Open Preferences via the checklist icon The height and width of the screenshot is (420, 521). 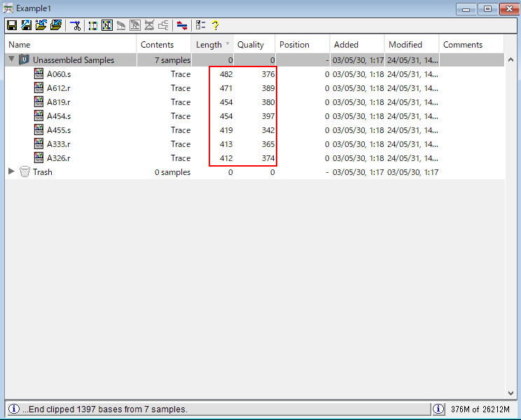[x=201, y=26]
